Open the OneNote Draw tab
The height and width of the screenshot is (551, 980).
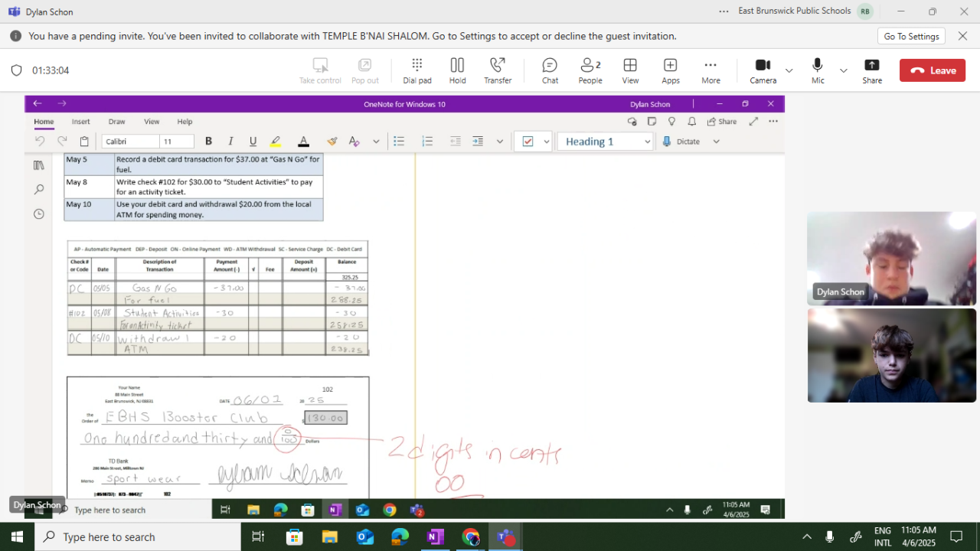pos(116,122)
